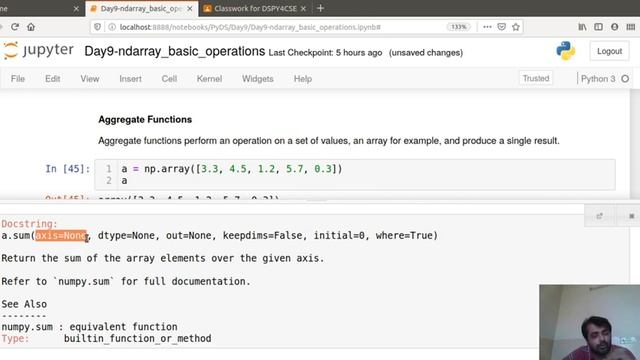Toggle the browser sidebar icon
Screen dimensions: 640x360
pyautogui.click(x=598, y=27)
